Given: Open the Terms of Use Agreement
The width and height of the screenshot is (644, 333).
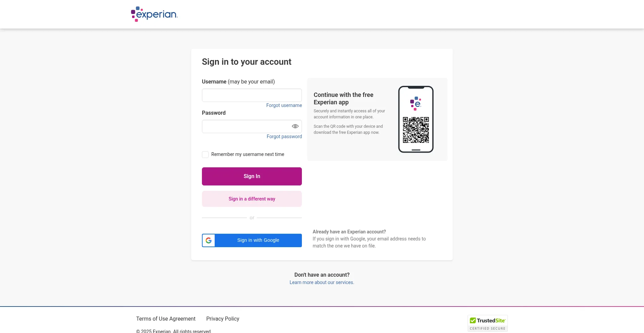Looking at the screenshot, I should tap(166, 319).
